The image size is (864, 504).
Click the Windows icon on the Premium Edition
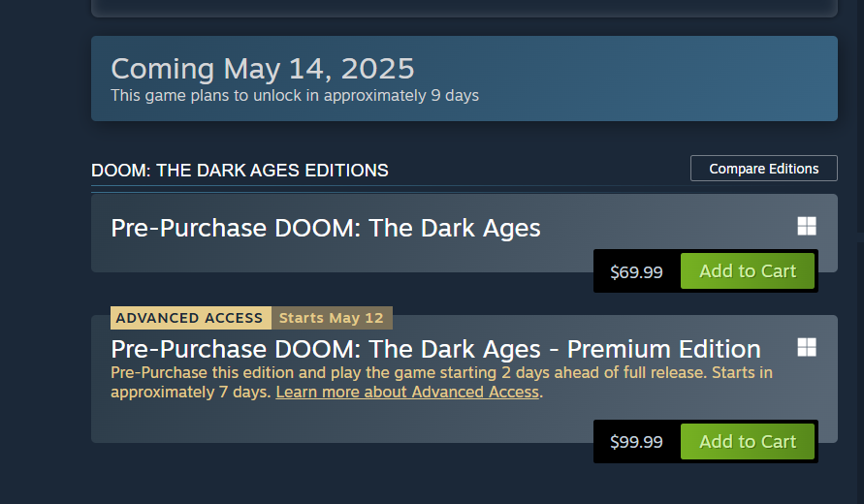click(806, 347)
